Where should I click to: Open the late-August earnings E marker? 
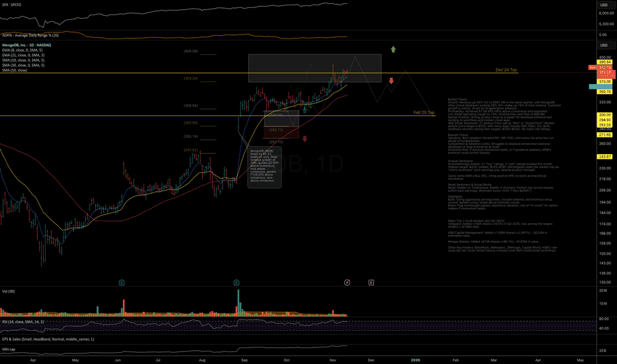(x=236, y=283)
